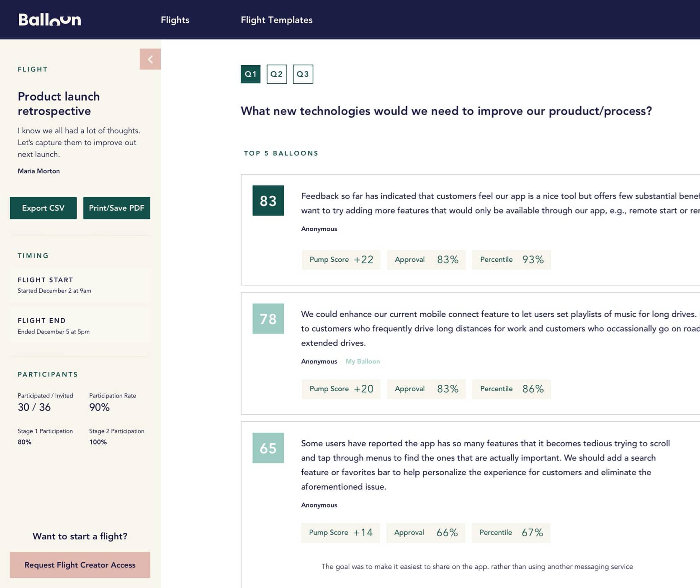Select the Q2 question tab
The image size is (700, 588).
pyautogui.click(x=276, y=74)
